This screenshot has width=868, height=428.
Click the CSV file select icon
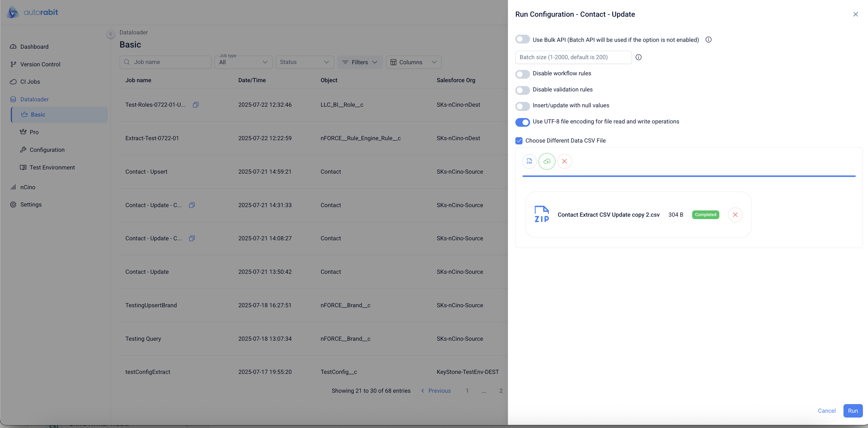(x=529, y=161)
